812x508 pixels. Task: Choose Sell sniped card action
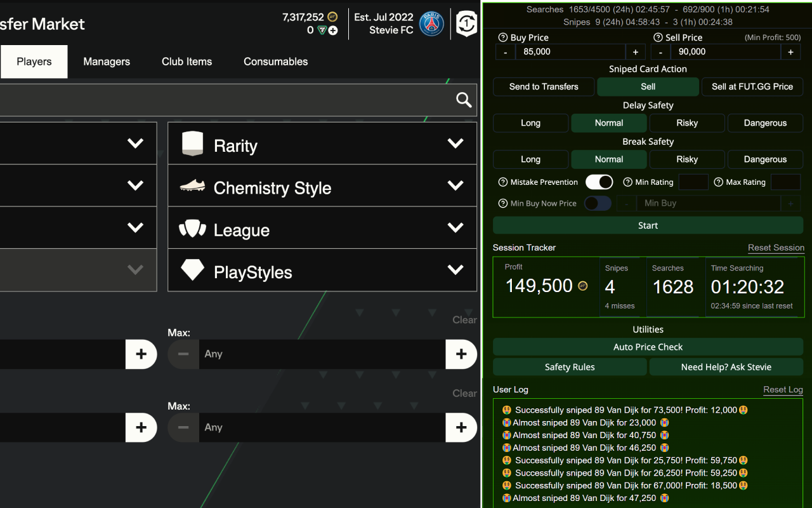[648, 87]
